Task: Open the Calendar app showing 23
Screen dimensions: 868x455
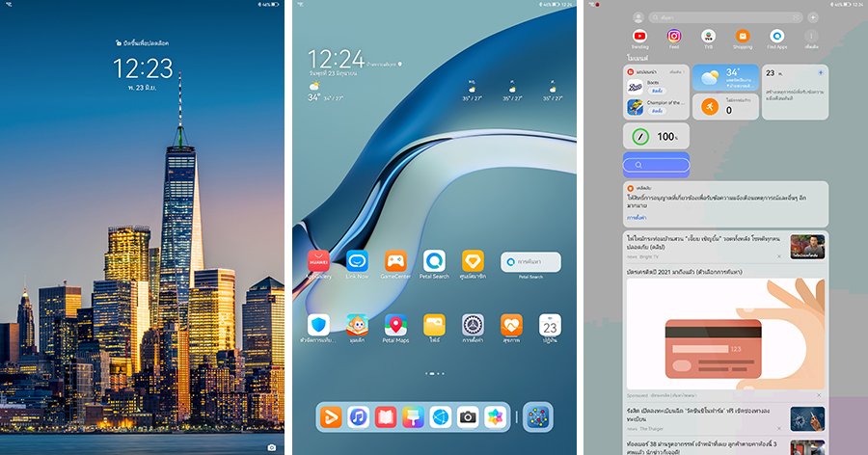Action: pos(550,325)
